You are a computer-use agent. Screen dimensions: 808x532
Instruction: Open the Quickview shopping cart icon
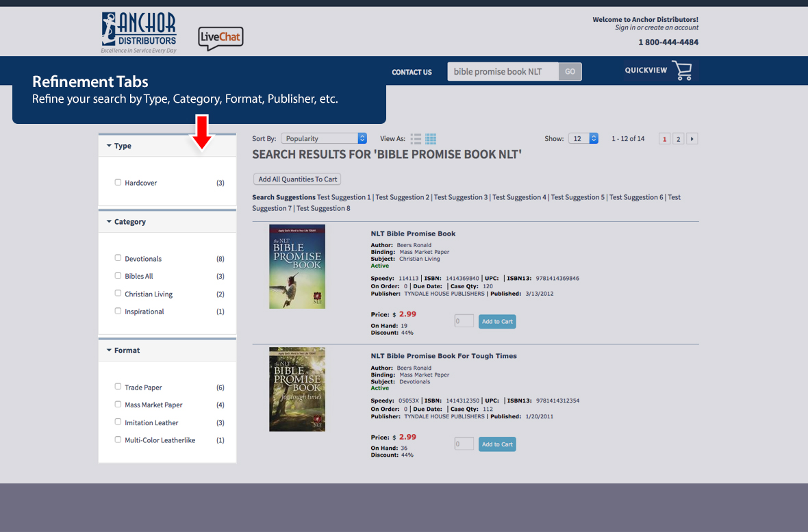pyautogui.click(x=683, y=71)
